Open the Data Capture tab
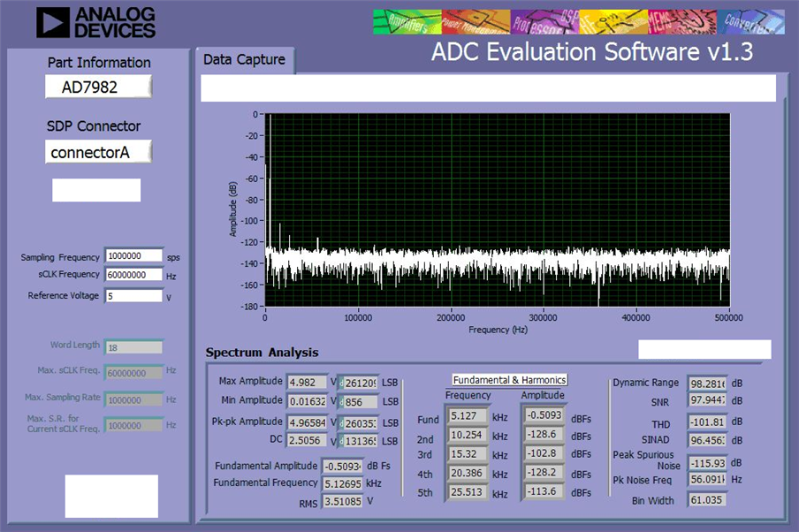Viewport: 799px width, 532px height. click(244, 60)
